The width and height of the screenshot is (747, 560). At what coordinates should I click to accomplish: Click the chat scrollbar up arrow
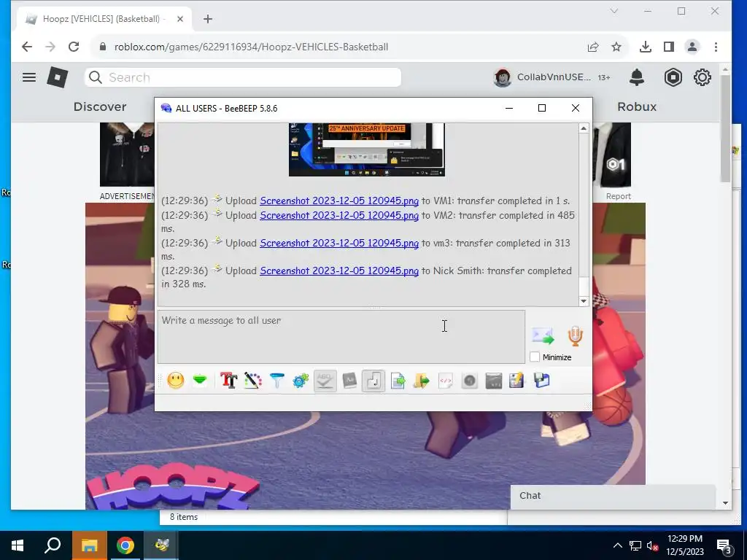[584, 128]
